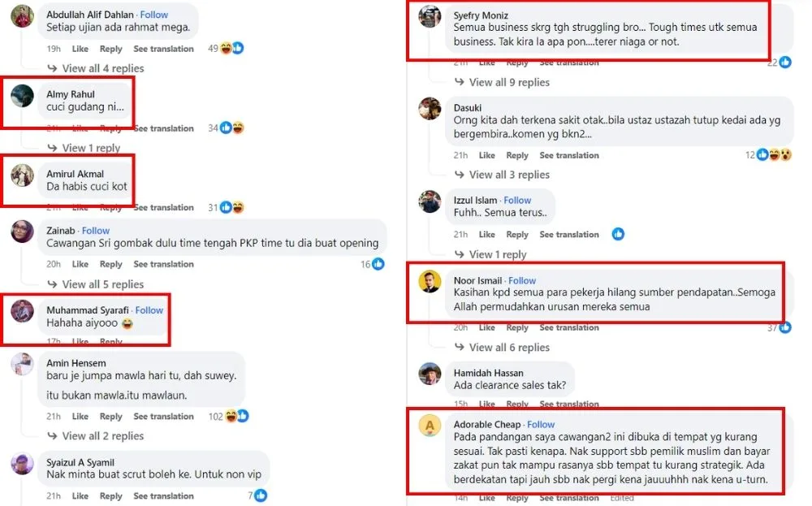Reply to Izzul Islam's comment
This screenshot has width=812, height=506.
pos(517,235)
